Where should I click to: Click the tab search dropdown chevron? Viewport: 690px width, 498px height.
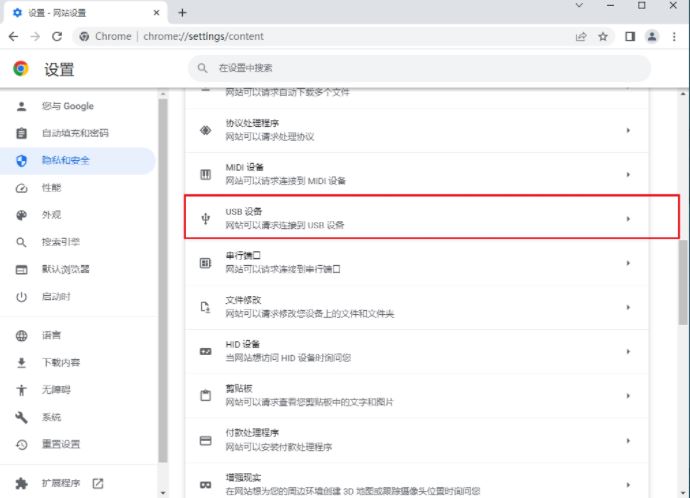[579, 5]
